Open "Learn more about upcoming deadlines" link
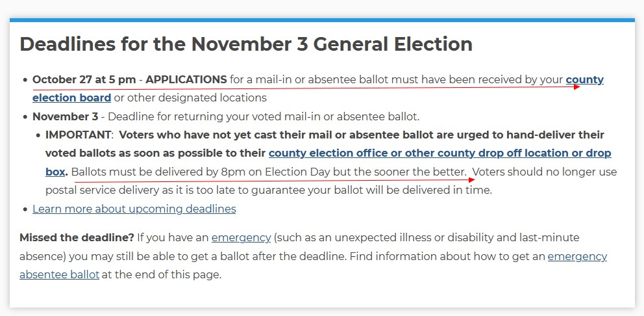The height and width of the screenshot is (316, 644). tap(134, 209)
